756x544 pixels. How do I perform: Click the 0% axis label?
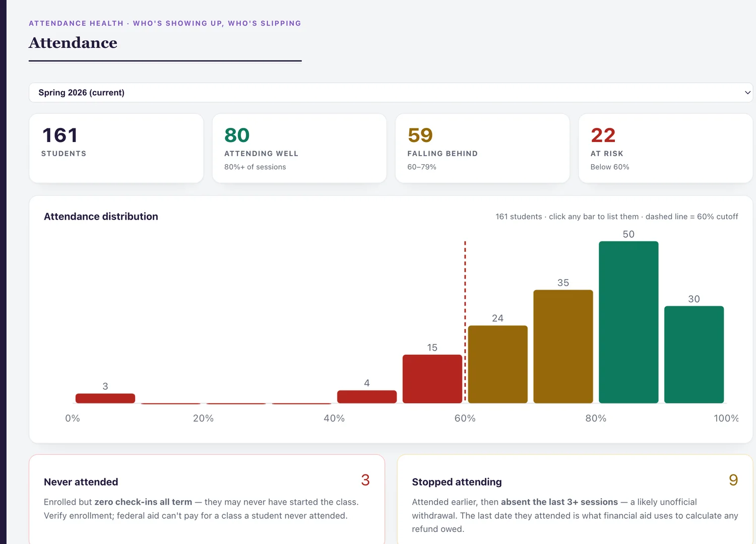click(x=73, y=418)
